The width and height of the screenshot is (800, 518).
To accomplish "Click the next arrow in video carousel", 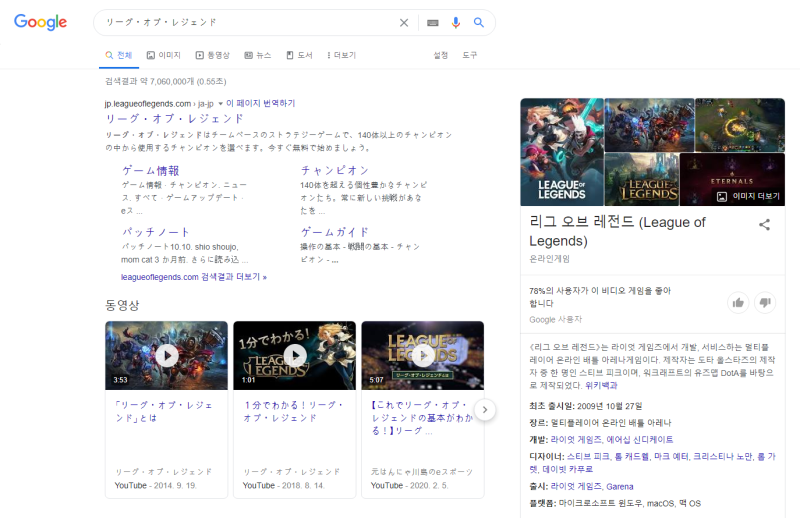I will (x=485, y=410).
